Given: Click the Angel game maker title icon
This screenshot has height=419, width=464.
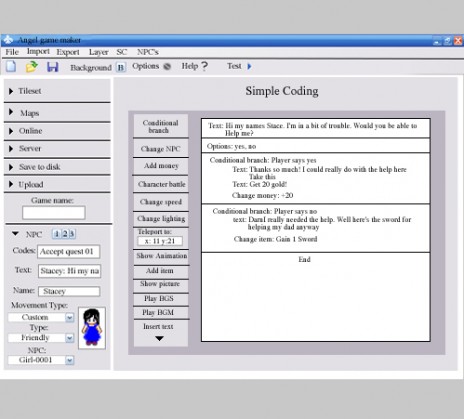Looking at the screenshot, I should 8,40.
